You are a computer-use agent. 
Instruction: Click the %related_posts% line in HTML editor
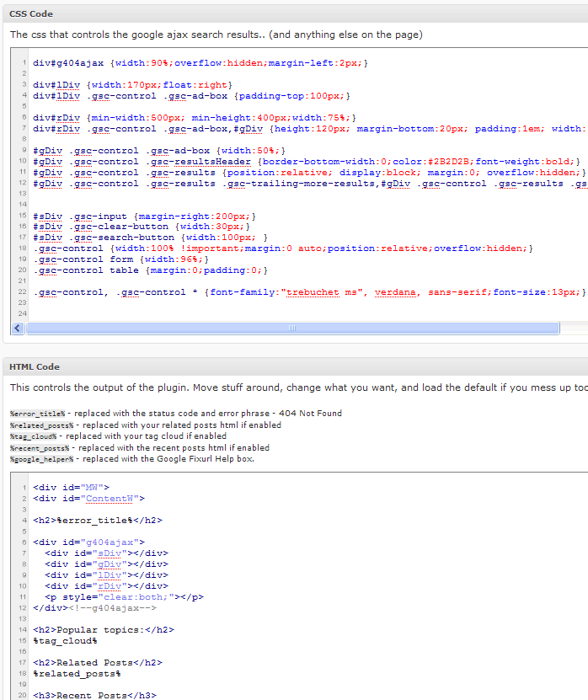point(77,674)
